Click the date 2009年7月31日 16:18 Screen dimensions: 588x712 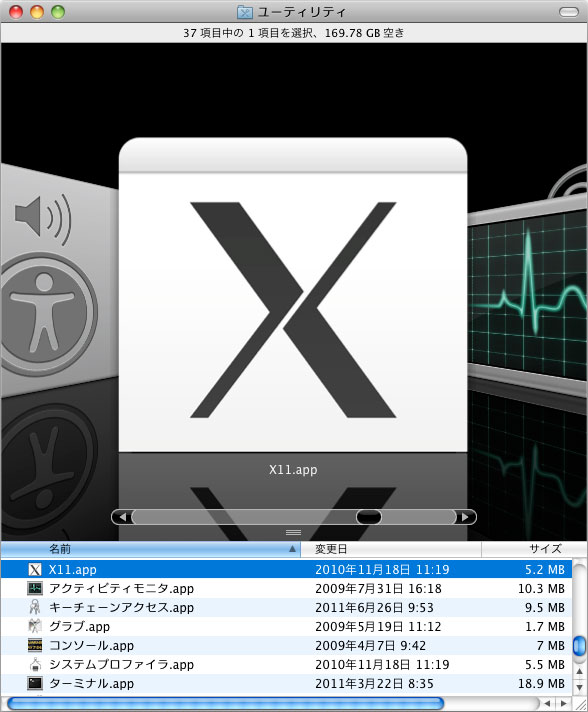378,588
